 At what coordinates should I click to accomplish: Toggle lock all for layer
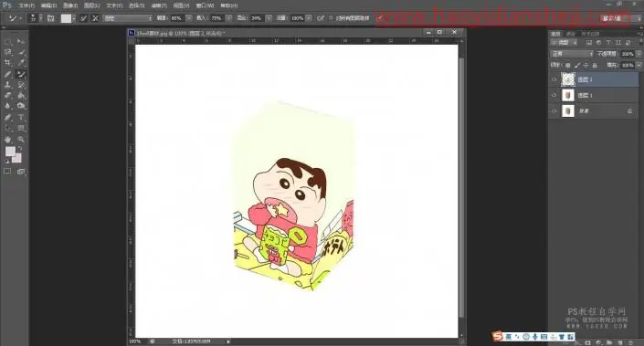595,65
